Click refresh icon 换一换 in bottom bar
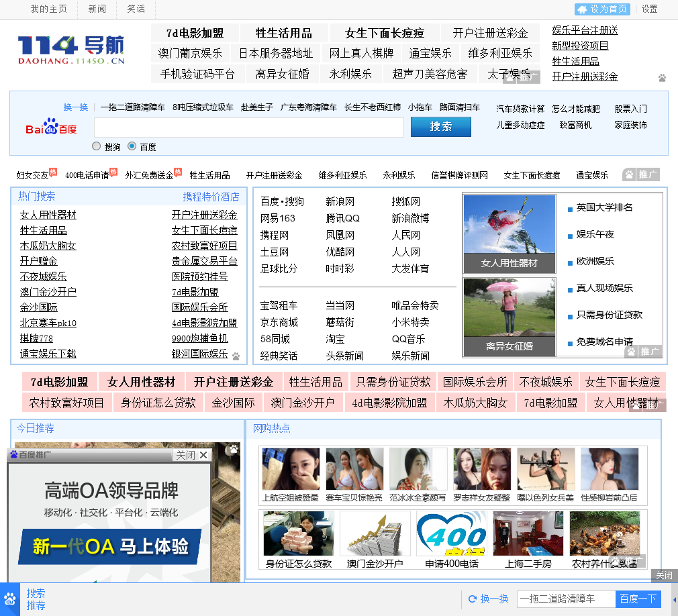Screen dimensions: 678x616 [x=473, y=599]
